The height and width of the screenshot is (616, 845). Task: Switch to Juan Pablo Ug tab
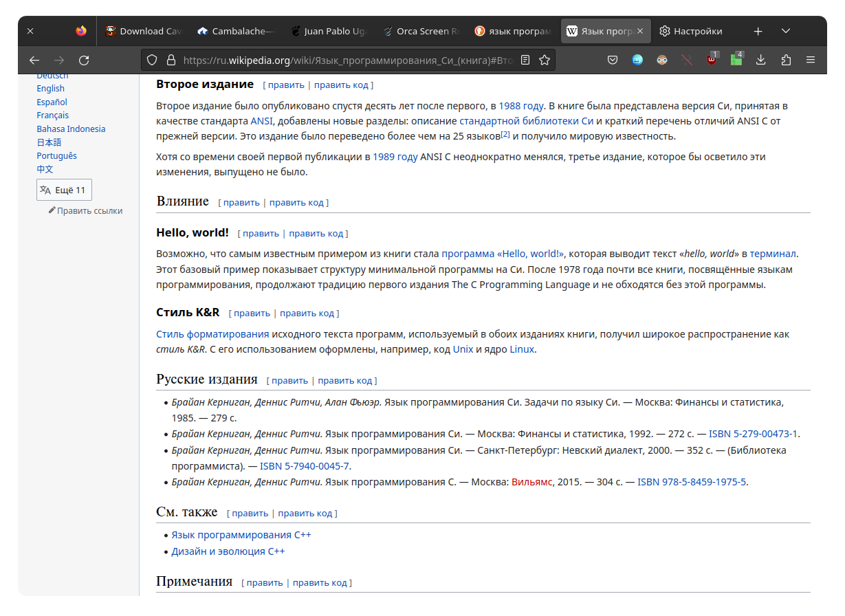tap(327, 31)
